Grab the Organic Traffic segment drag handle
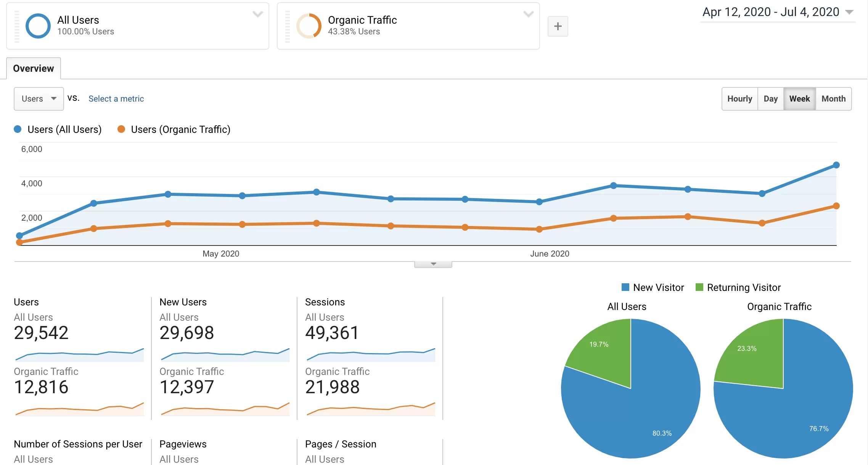868x465 pixels. click(x=288, y=26)
